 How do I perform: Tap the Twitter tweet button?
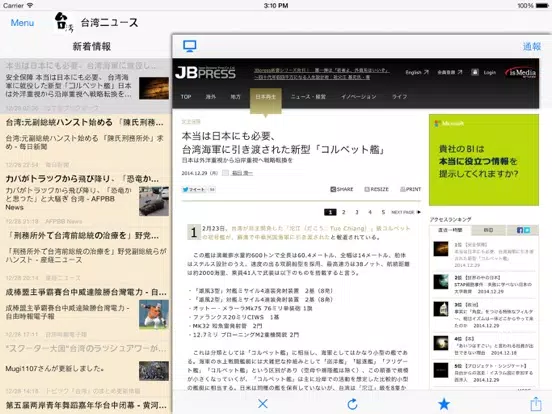(x=194, y=189)
